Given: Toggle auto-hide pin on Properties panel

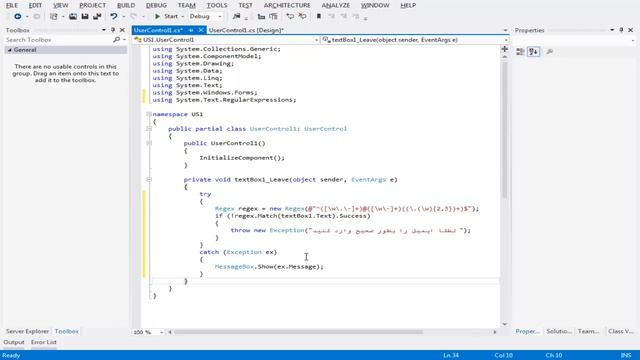Looking at the screenshot, I should point(621,30).
